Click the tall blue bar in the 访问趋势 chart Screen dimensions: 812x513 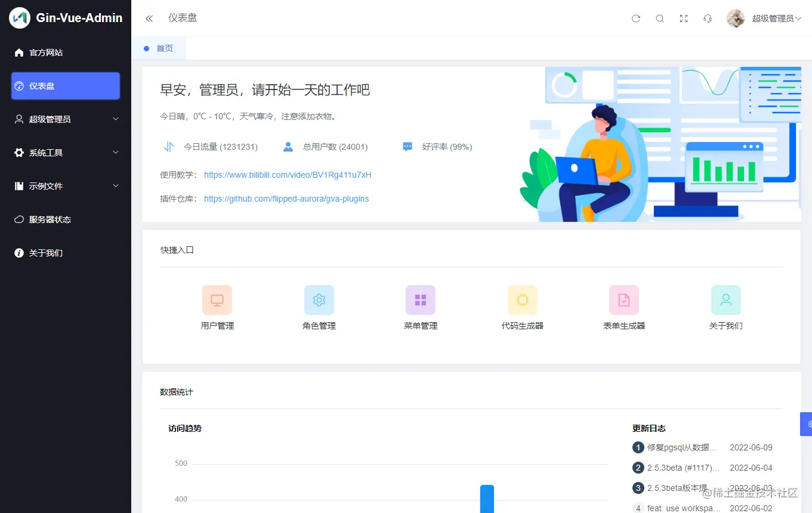click(x=487, y=499)
